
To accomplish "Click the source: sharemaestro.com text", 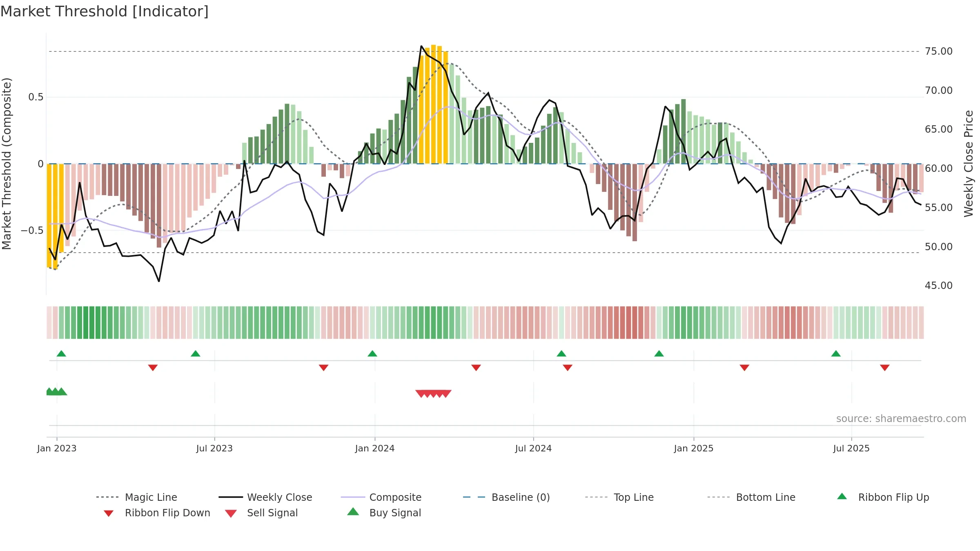I will [901, 419].
